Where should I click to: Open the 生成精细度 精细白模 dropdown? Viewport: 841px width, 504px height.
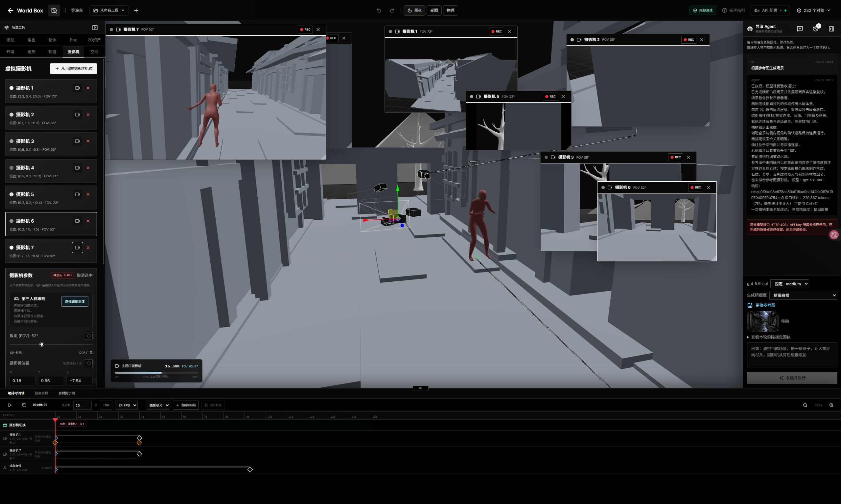[803, 296]
